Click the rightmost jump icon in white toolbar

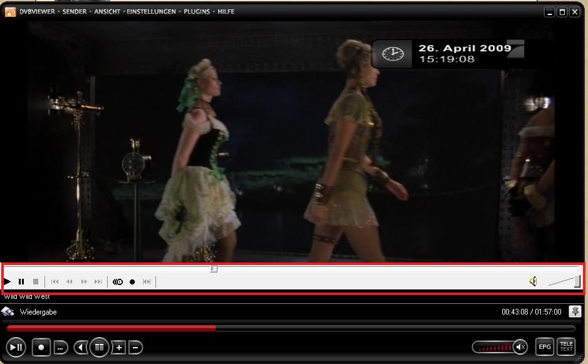click(x=147, y=281)
